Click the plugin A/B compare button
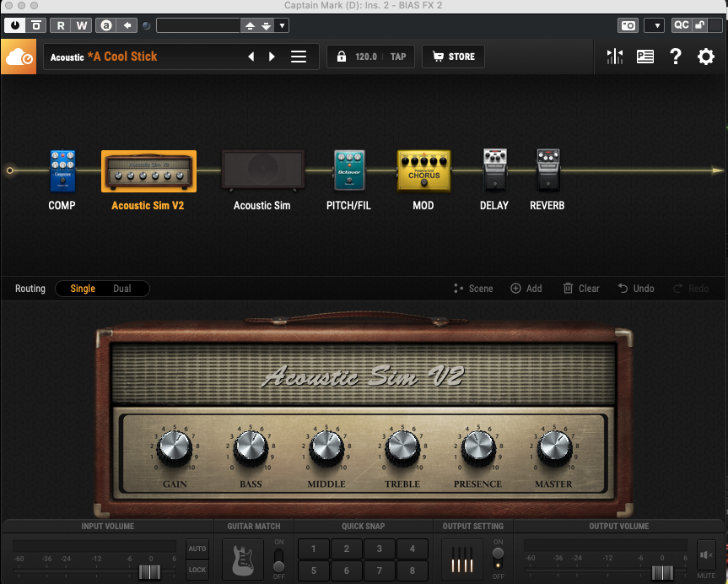The image size is (728, 584). [35, 25]
